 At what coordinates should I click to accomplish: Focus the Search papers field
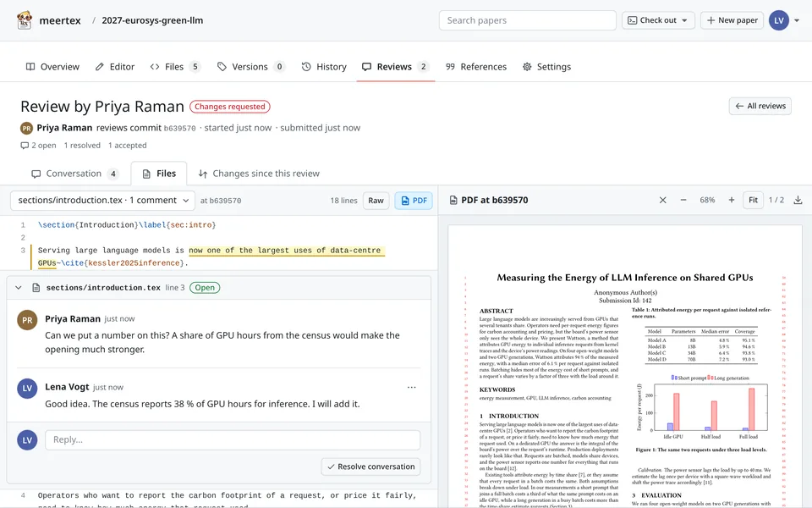pyautogui.click(x=527, y=20)
